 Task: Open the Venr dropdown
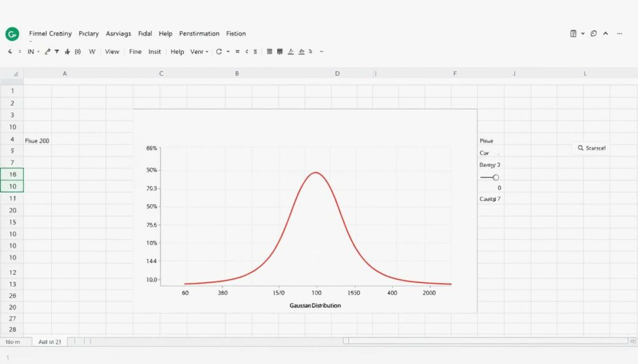(x=199, y=52)
